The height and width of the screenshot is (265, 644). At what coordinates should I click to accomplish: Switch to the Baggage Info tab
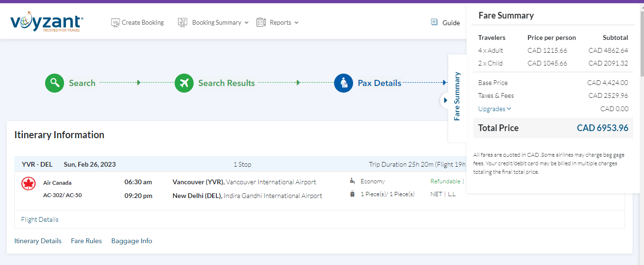pos(131,241)
